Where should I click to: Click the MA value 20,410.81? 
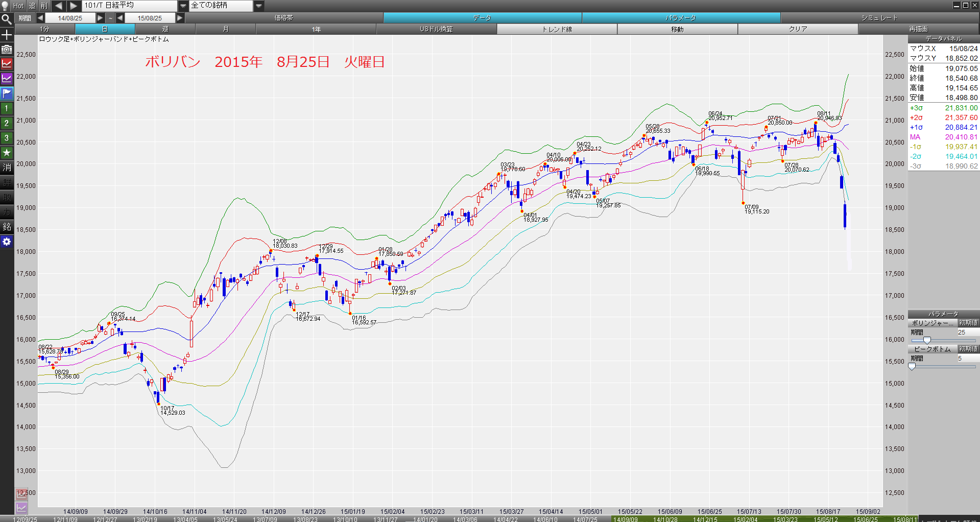(x=961, y=137)
